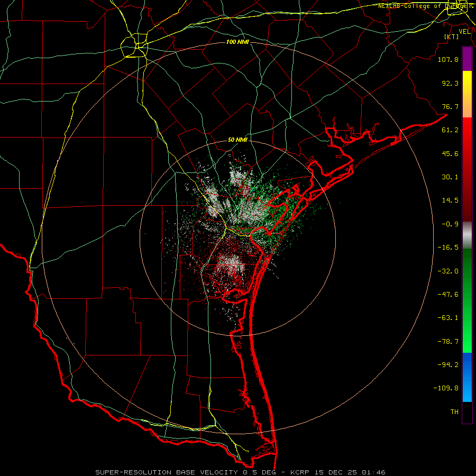Click the black TH segment of the scale
Viewport: 476px width, 476px height.
point(467,412)
